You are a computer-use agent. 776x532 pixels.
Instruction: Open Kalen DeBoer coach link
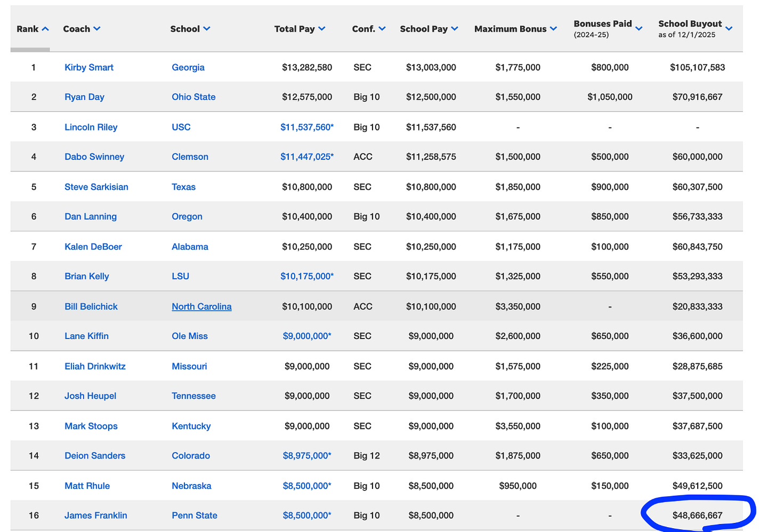pyautogui.click(x=93, y=247)
